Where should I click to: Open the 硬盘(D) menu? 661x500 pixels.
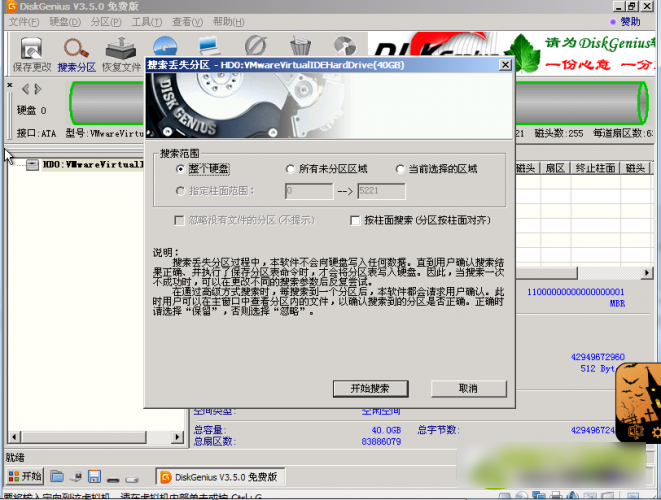tap(65, 22)
